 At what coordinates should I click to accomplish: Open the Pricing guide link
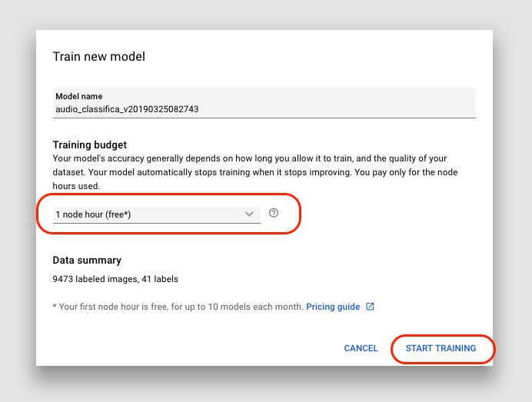pyautogui.click(x=333, y=307)
